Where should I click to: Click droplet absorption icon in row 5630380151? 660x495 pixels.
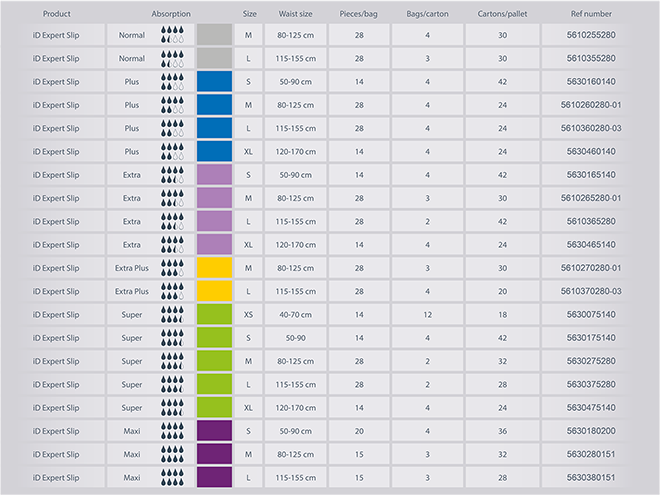[x=172, y=477]
